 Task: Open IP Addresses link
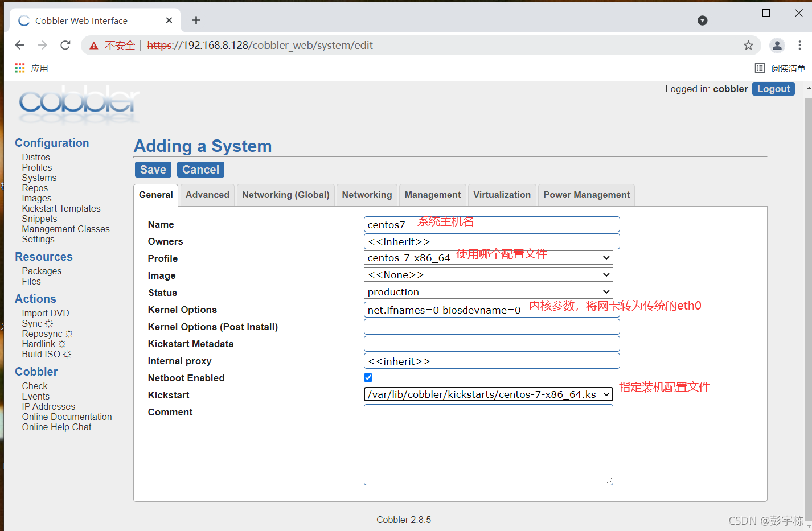pos(48,406)
